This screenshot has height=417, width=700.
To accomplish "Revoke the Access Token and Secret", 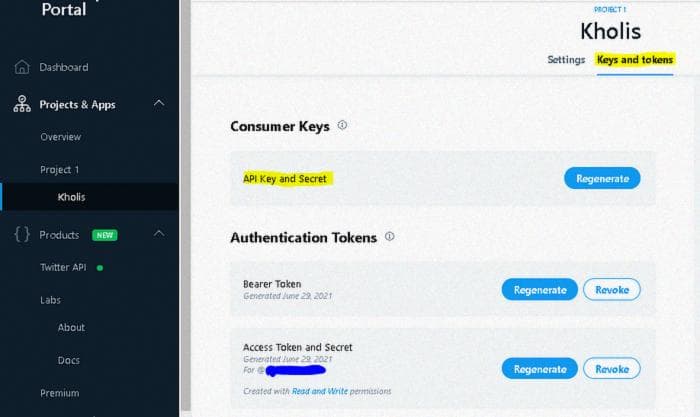I will tap(612, 369).
